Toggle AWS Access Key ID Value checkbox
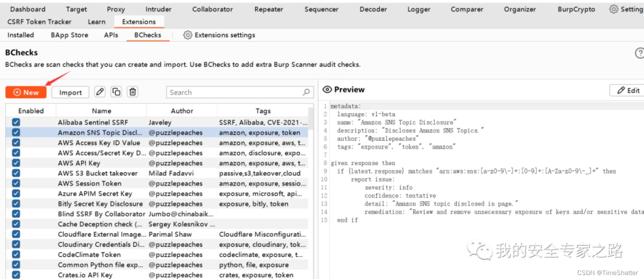 coord(16,142)
